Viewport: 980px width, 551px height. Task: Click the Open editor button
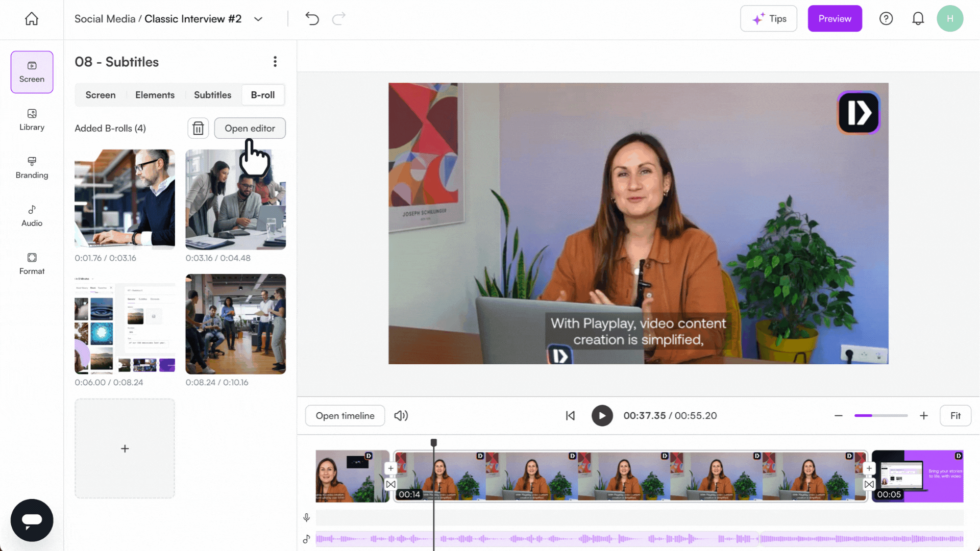click(250, 129)
